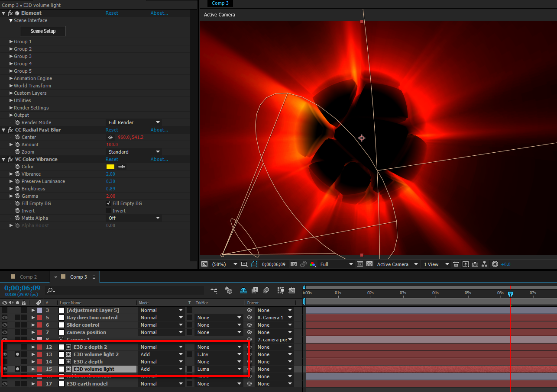Click the fast previews icon
Screen dimensions: 557x392
tap(466, 264)
